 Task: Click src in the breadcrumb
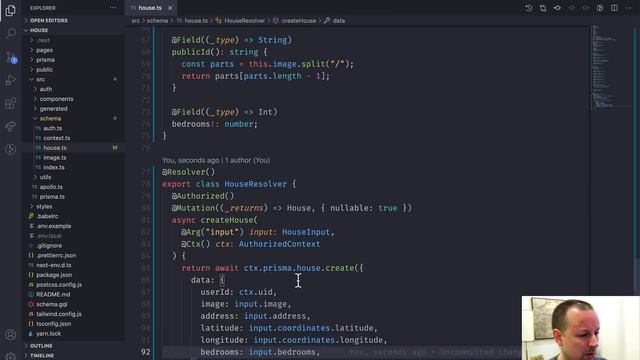[x=136, y=21]
